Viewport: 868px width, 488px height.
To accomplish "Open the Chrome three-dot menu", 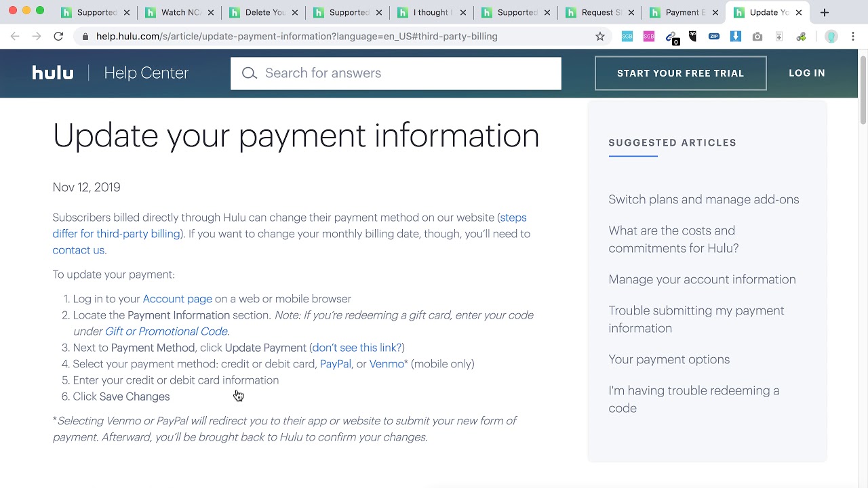I will [853, 37].
